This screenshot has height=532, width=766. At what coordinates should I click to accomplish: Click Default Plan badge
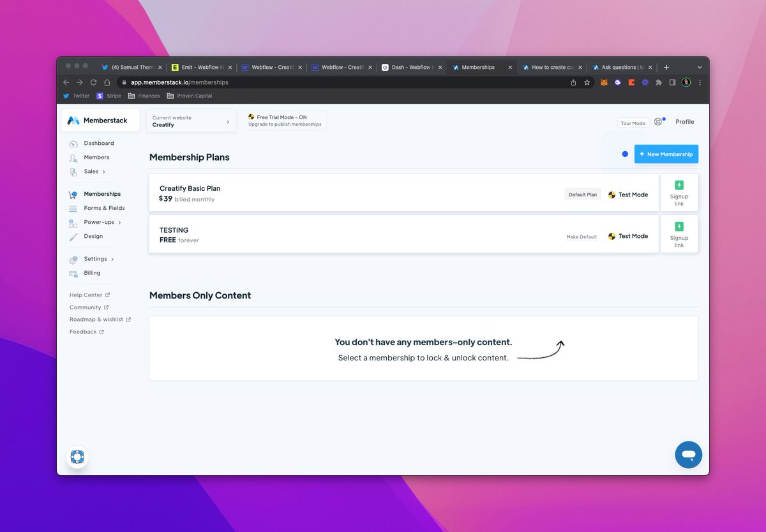(583, 195)
